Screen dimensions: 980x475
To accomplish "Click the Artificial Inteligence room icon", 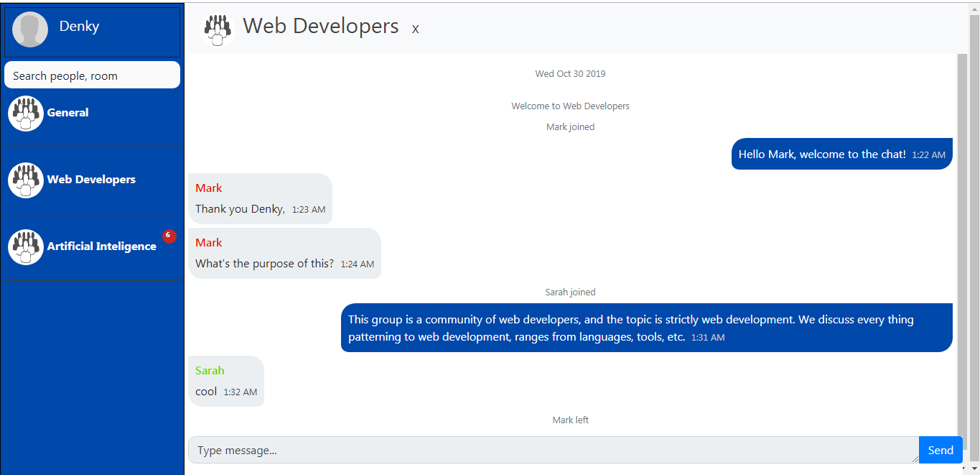I will click(26, 246).
